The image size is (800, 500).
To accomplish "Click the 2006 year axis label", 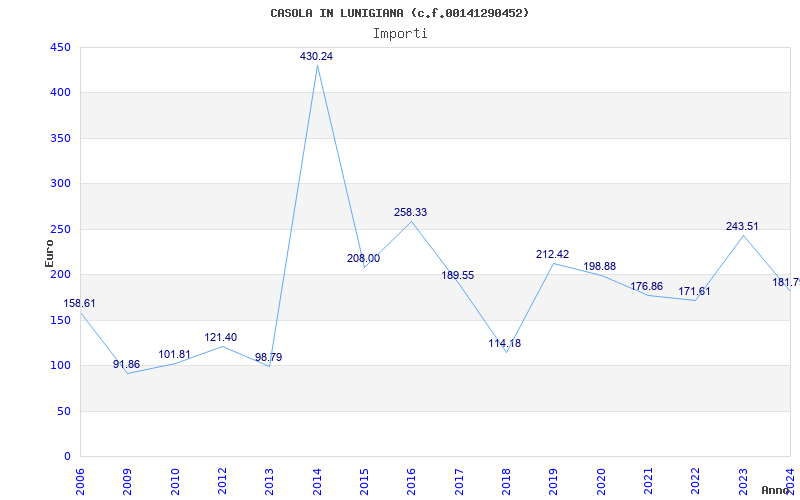I will click(80, 482).
